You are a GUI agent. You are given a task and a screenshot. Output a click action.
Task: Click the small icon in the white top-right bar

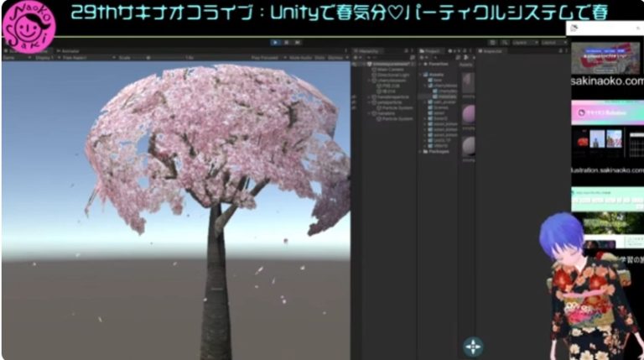click(574, 28)
